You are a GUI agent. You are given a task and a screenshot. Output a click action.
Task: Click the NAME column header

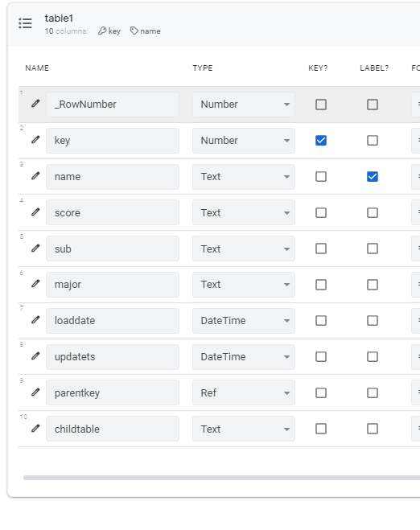coord(37,68)
